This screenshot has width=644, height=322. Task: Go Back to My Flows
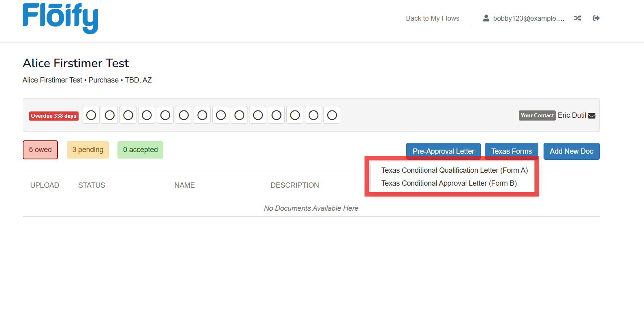tap(433, 18)
